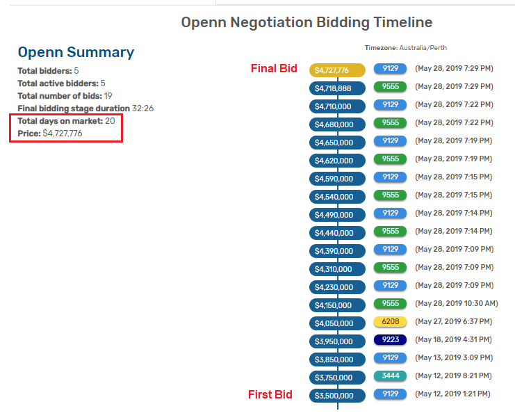Screen dimensions: 515x420
Task: Select the $4,718,888 bid marker
Action: (x=337, y=88)
